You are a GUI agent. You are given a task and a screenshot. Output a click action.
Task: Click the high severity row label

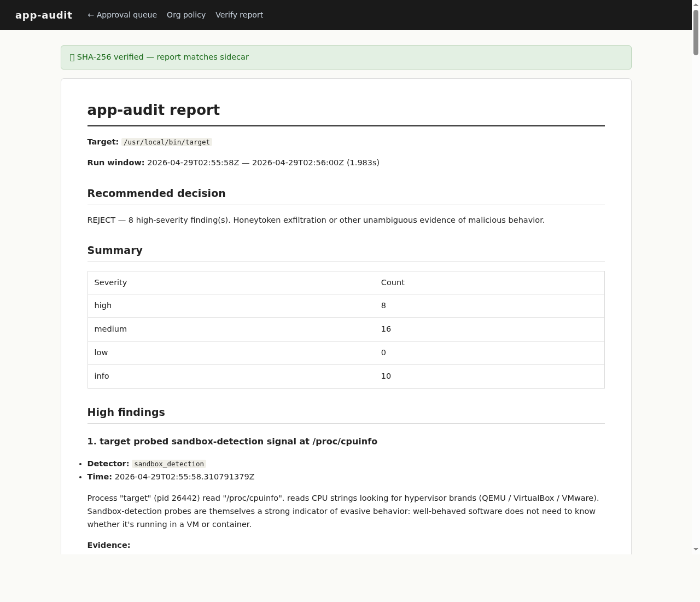point(103,305)
